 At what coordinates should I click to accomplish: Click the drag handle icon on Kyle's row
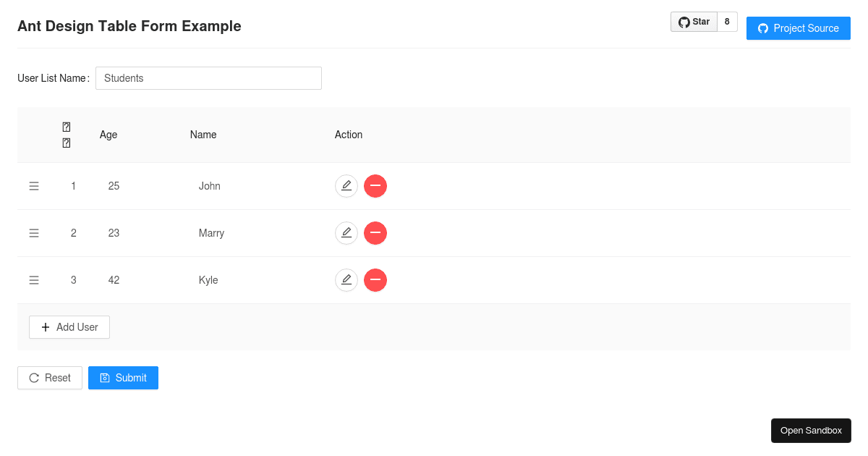(x=34, y=280)
